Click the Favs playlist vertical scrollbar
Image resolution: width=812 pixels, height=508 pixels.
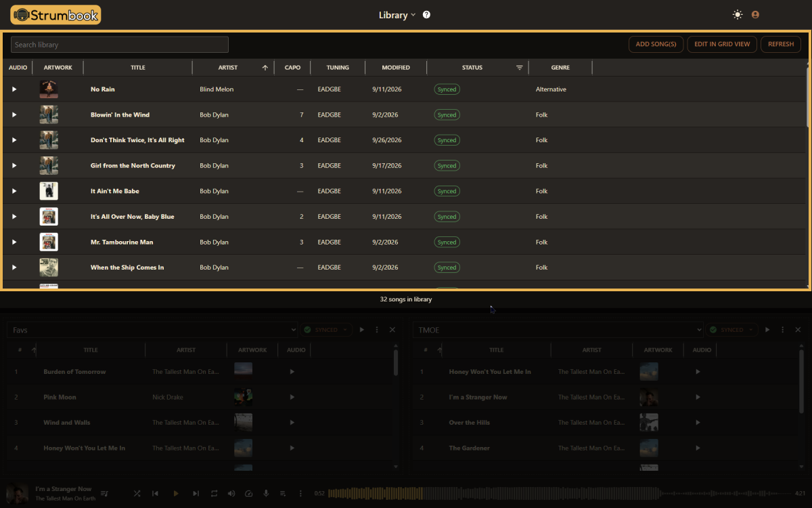click(x=396, y=362)
